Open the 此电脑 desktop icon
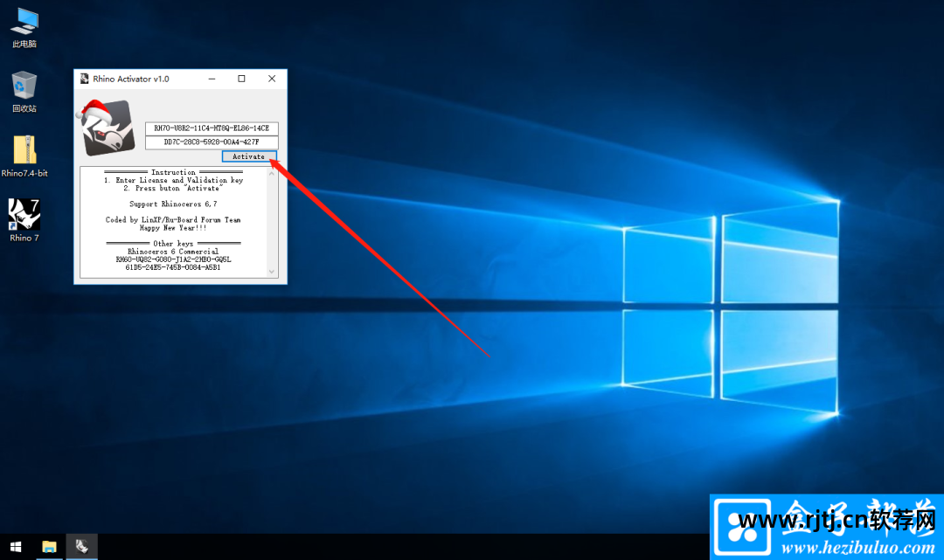 (x=24, y=28)
